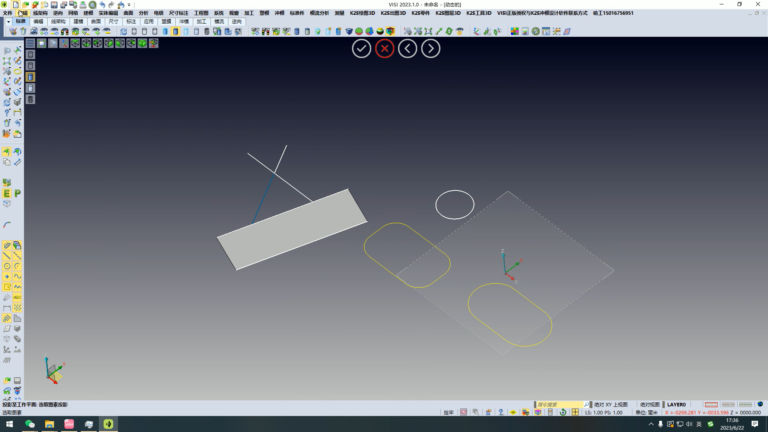Click the Undo arrow icon
768x432 pixels.
coord(102,4)
